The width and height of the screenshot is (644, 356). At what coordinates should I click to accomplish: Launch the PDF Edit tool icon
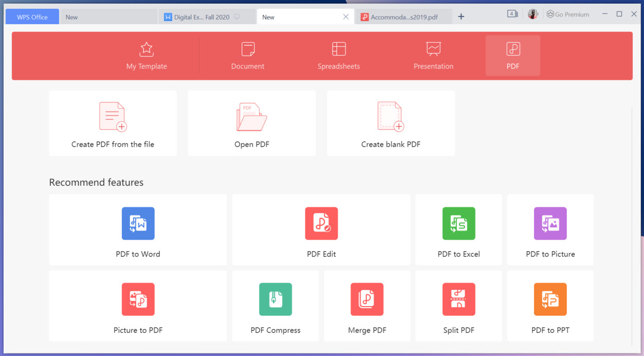point(321,223)
